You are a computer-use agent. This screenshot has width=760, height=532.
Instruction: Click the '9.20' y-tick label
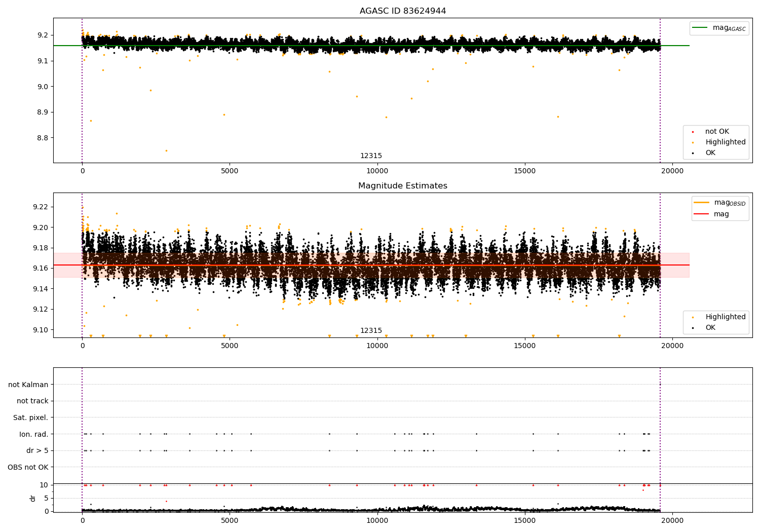41,227
